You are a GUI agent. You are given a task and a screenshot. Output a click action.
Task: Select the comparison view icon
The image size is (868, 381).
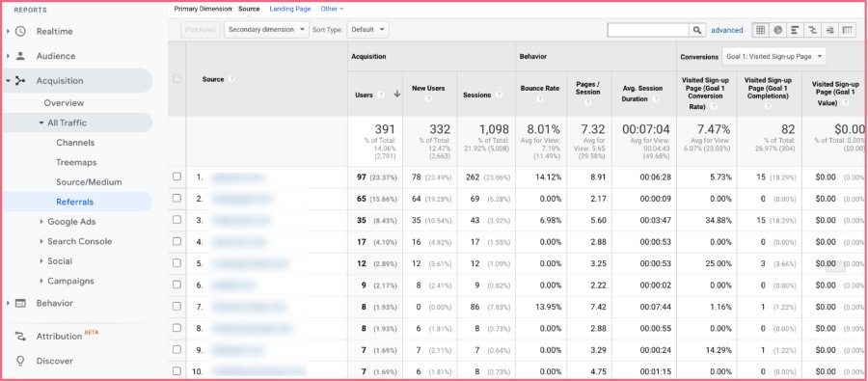tap(812, 30)
